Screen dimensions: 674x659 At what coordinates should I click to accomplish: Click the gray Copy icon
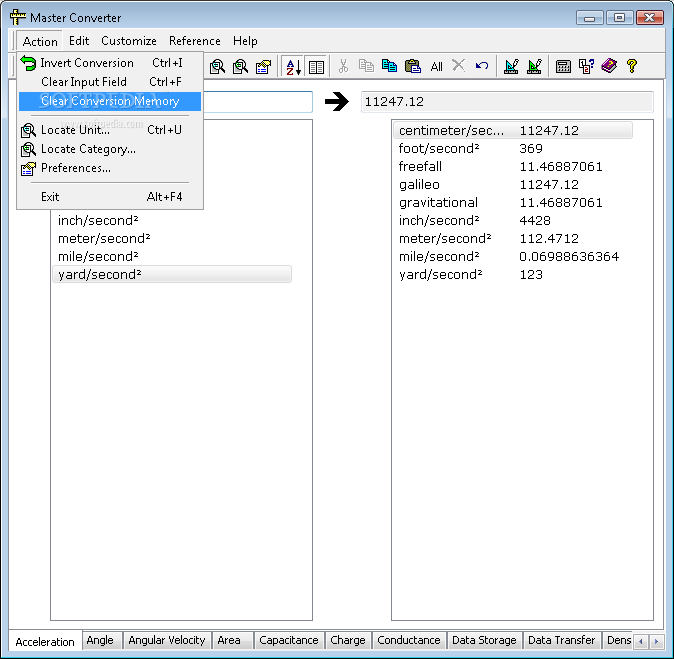366,66
